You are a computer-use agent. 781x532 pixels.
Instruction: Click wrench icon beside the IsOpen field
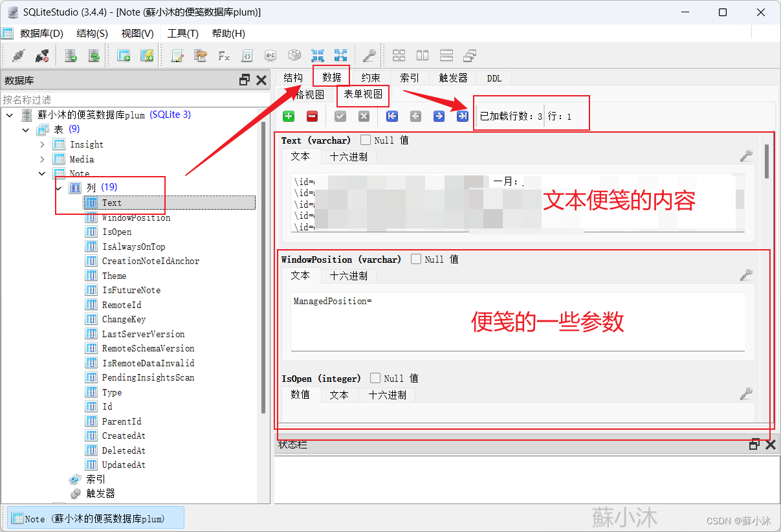click(746, 393)
